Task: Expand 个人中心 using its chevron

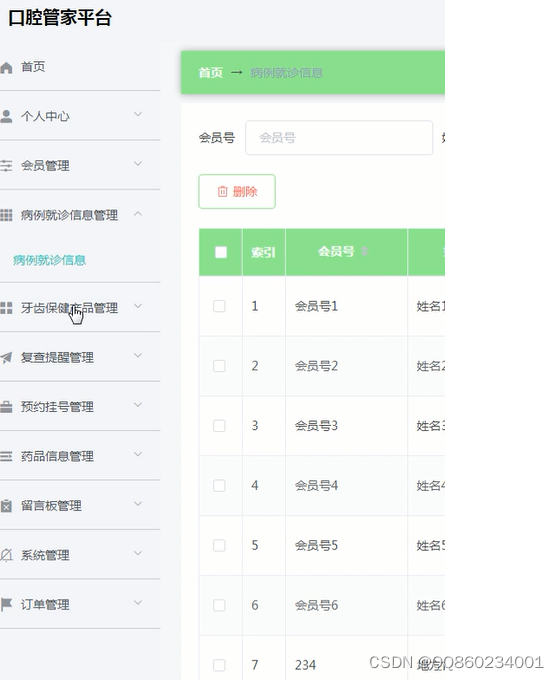Action: tap(138, 114)
